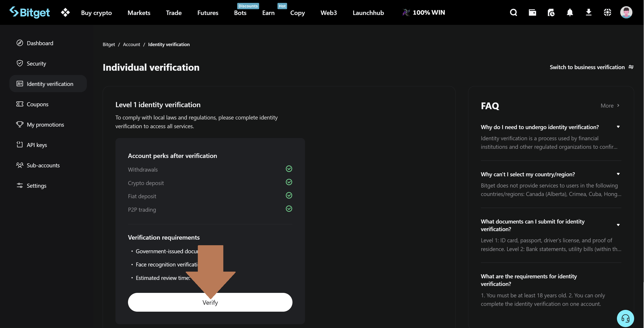Click the Security shield icon
Viewport: 644px width, 328px height.
point(20,63)
